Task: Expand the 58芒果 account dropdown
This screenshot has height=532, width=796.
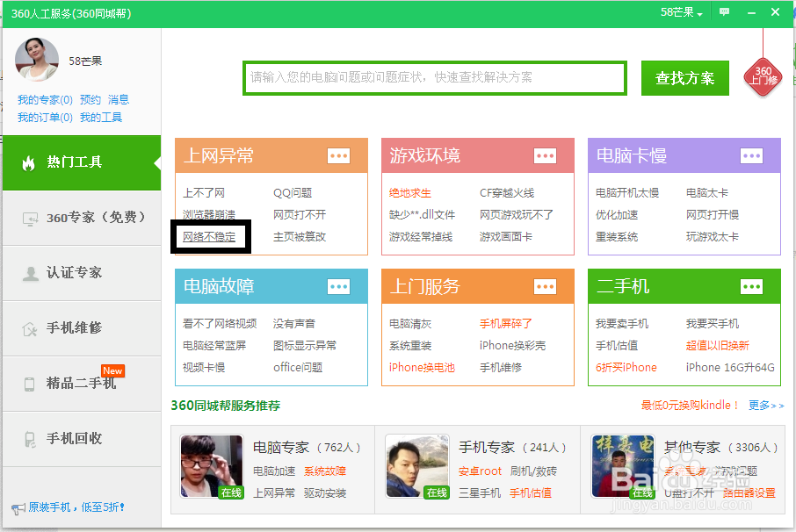Action: [681, 12]
